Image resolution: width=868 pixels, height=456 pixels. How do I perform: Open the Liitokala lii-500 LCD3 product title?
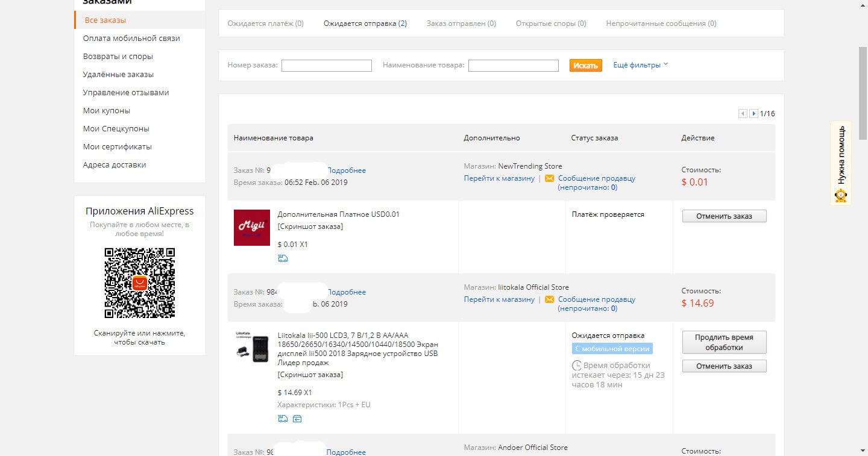pos(357,349)
